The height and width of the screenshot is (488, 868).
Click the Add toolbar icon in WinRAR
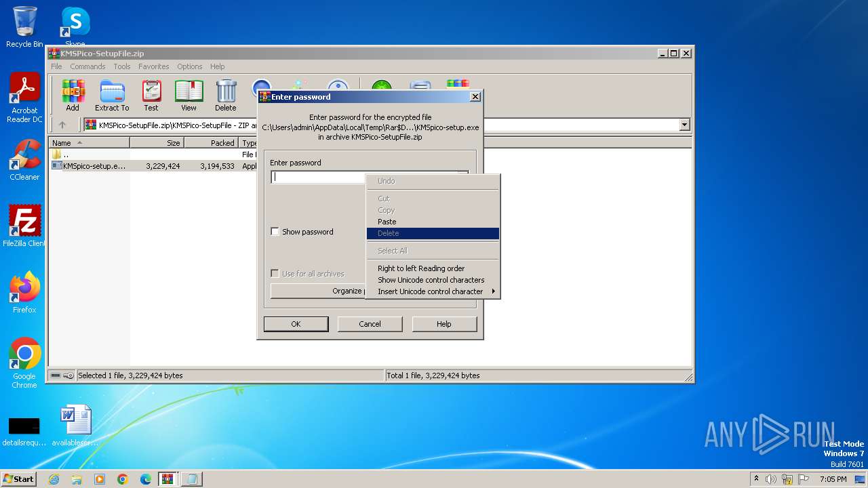pyautogui.click(x=73, y=96)
